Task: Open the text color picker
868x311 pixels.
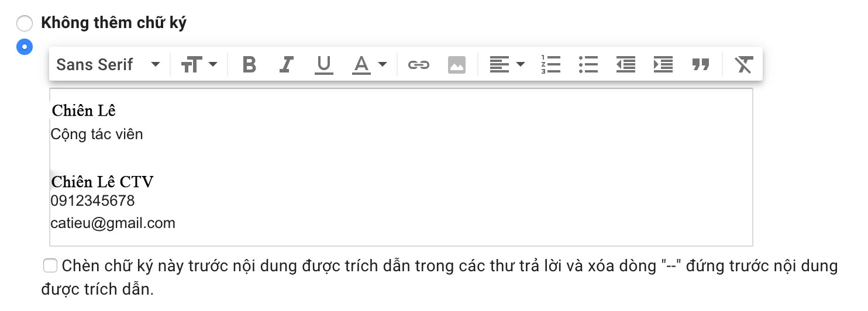Action: click(x=370, y=64)
